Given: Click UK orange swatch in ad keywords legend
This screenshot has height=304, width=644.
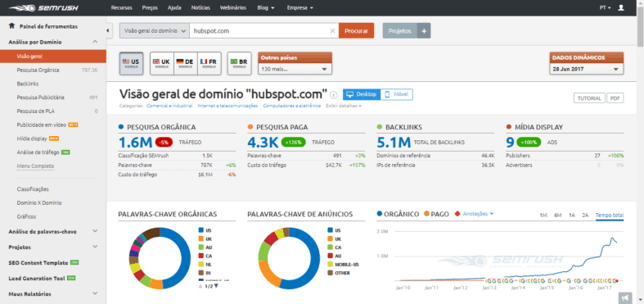Looking at the screenshot, I should [330, 238].
